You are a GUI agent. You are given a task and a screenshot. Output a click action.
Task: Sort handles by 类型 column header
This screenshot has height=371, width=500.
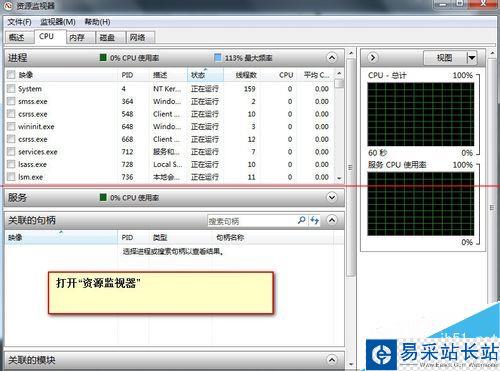click(x=180, y=238)
